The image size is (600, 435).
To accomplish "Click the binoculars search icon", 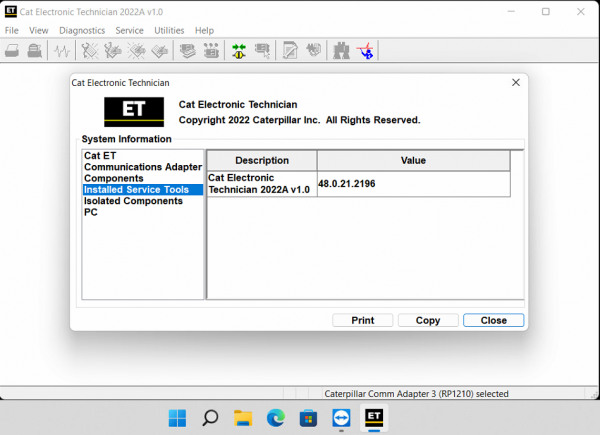I will point(341,51).
